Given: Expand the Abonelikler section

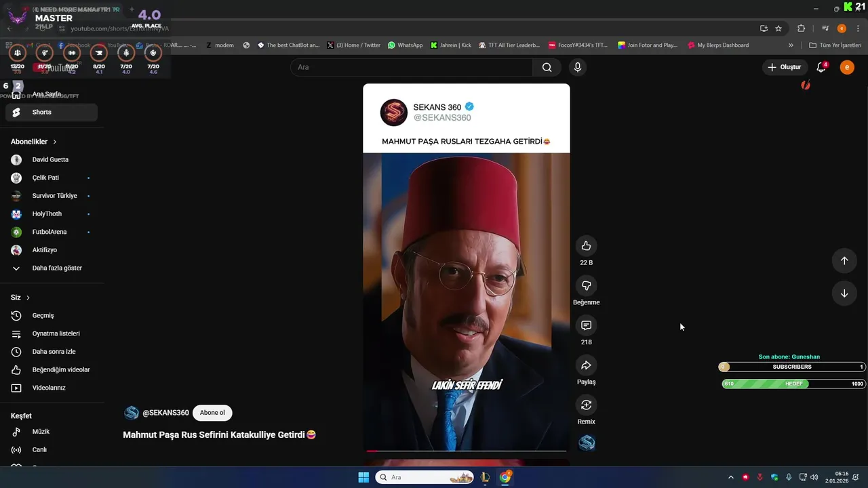Looking at the screenshot, I should coord(34,142).
